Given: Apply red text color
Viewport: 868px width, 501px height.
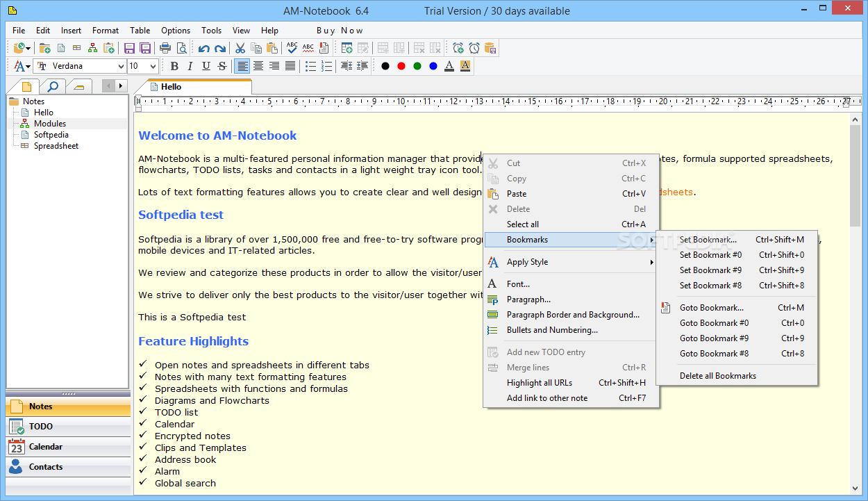Looking at the screenshot, I should point(401,66).
